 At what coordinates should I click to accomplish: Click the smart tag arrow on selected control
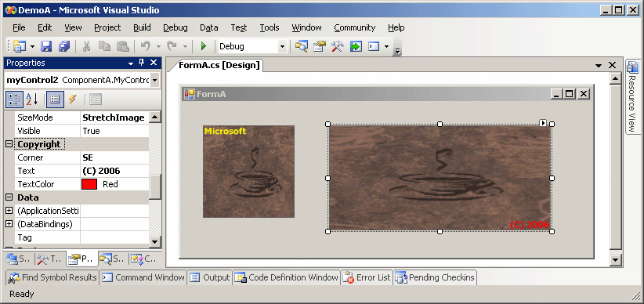tap(543, 122)
